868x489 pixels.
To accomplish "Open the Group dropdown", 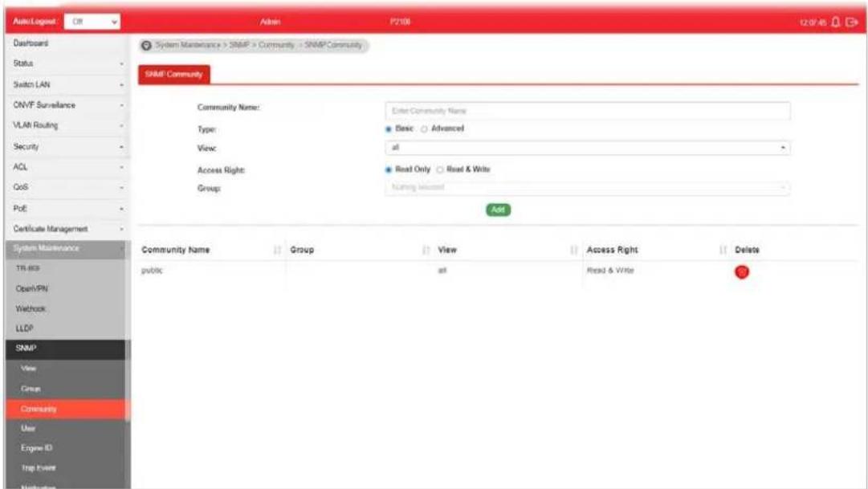I will pyautogui.click(x=587, y=188).
